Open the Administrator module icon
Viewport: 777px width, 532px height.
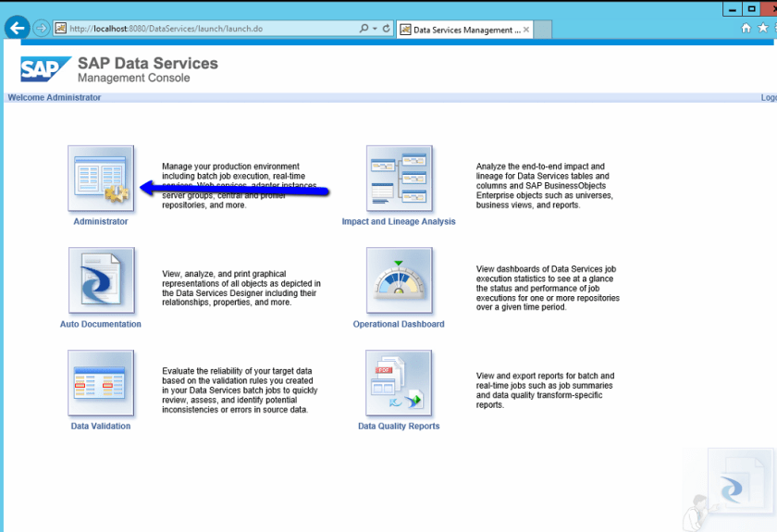[101, 179]
